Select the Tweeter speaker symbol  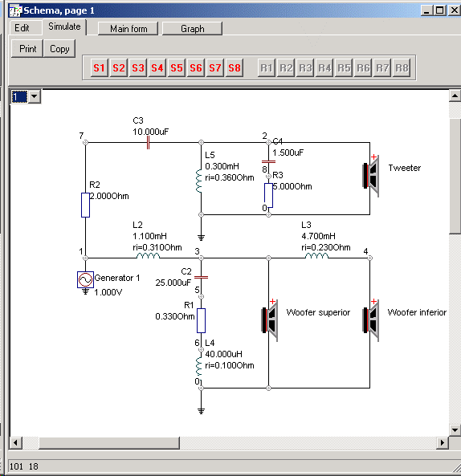[x=371, y=176]
